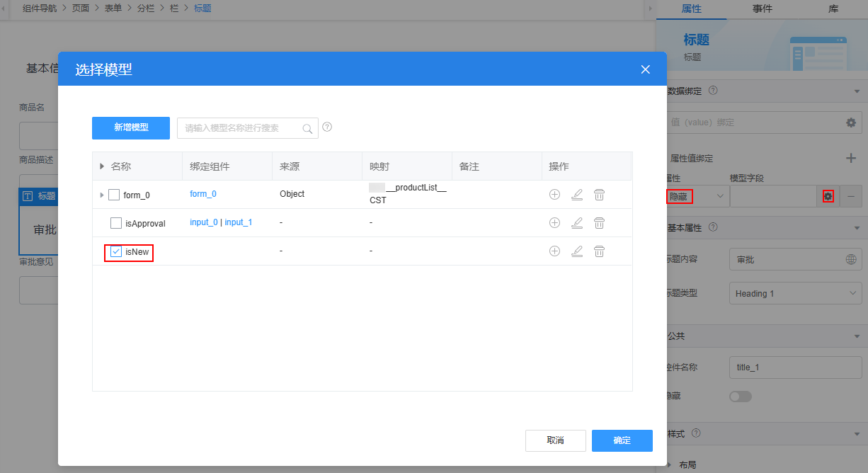Expand the form_0 tree row
This screenshot has height=473, width=868.
pos(102,195)
